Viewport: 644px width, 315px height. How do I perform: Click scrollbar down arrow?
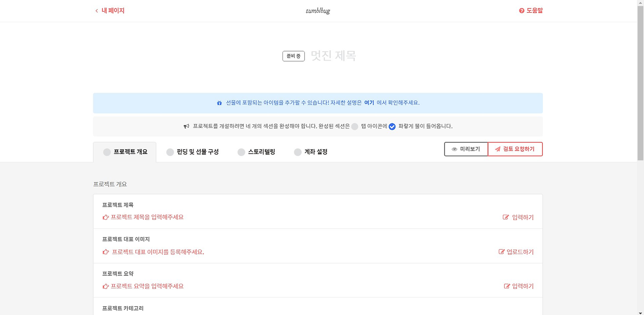coord(640,311)
